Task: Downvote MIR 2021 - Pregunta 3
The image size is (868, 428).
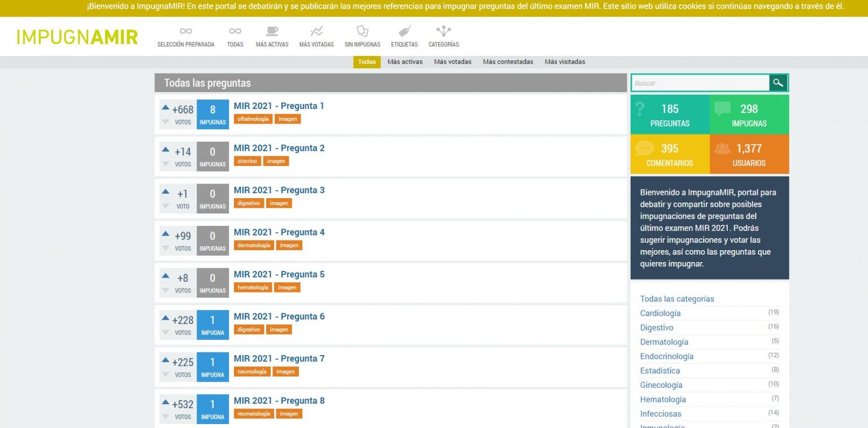Action: 166,206
